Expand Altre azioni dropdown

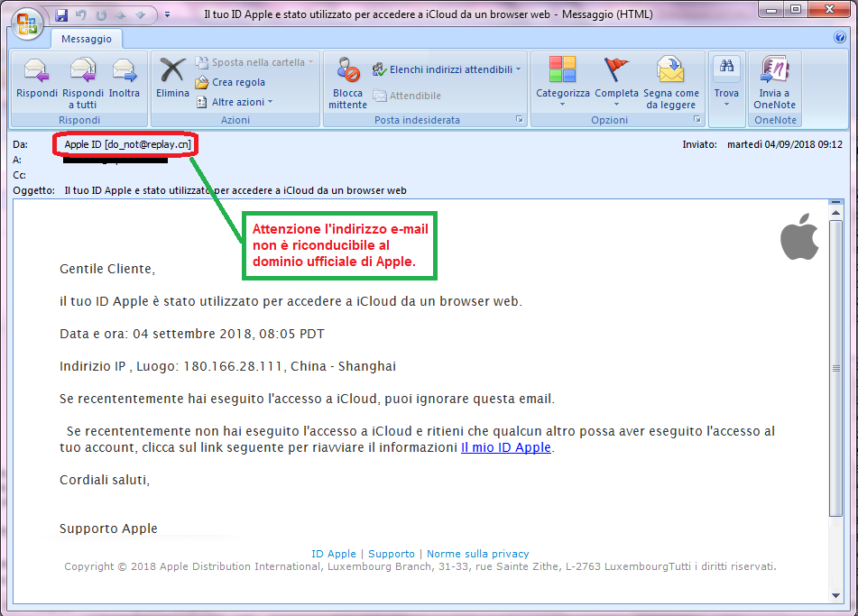coord(235,102)
